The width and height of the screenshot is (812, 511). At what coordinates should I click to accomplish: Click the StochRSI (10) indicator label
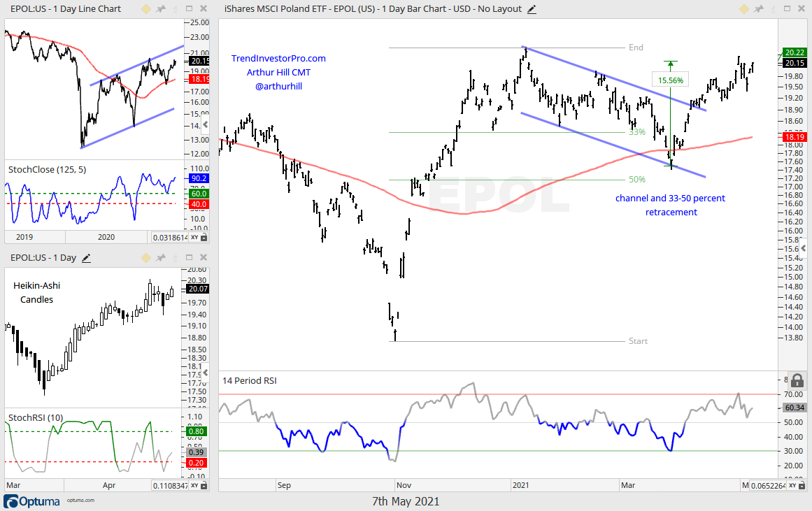pos(36,417)
